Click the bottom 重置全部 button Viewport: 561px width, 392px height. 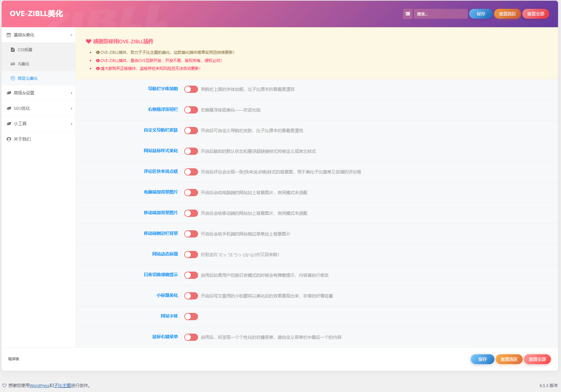pyautogui.click(x=537, y=359)
